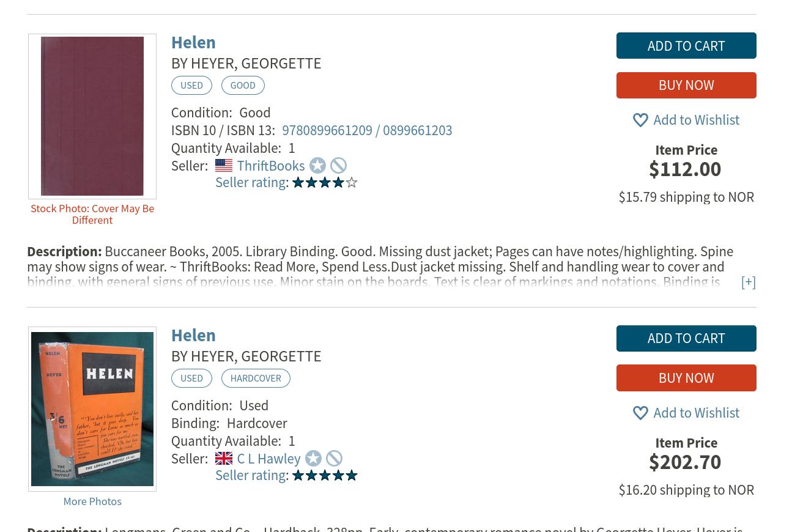Add the $112.00 Helen to wishlist
Image resolution: width=803 pixels, height=532 pixels.
click(x=686, y=120)
